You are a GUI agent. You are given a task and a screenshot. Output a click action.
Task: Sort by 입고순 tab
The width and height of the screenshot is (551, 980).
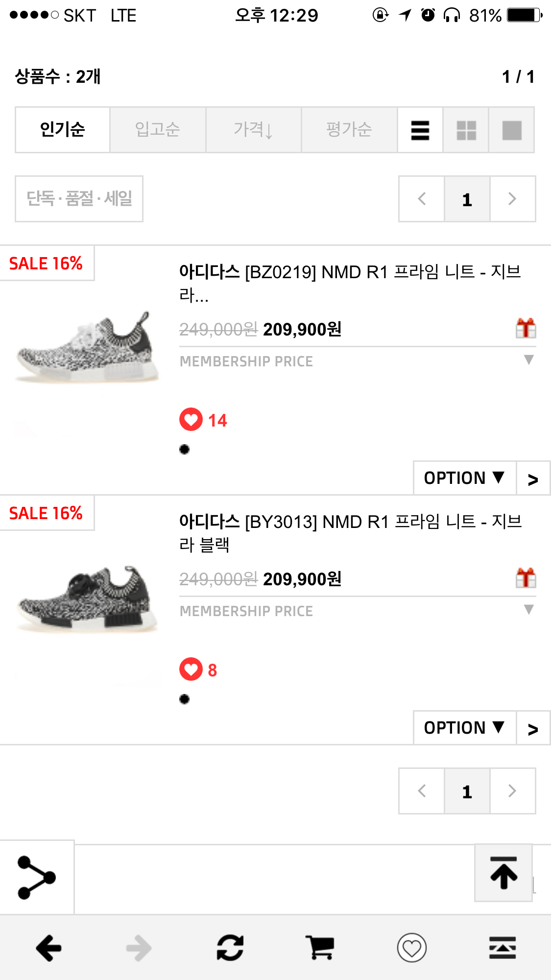[x=158, y=130]
